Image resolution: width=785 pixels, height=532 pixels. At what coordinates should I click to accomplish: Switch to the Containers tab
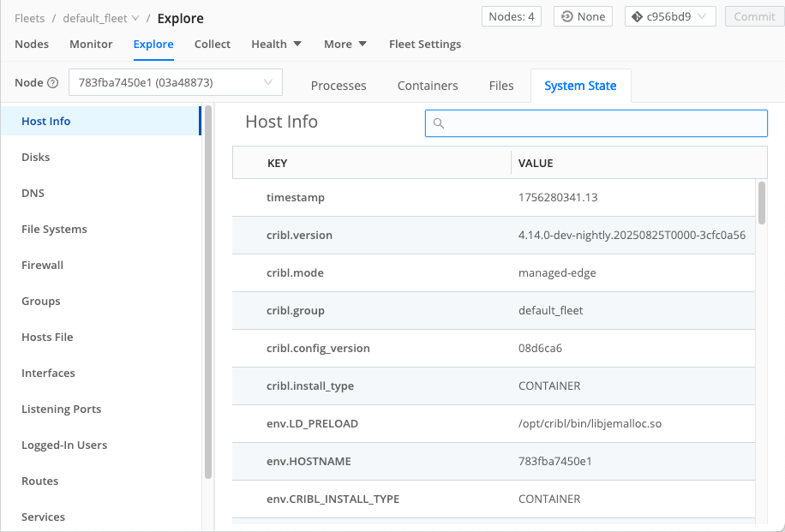[x=428, y=86]
